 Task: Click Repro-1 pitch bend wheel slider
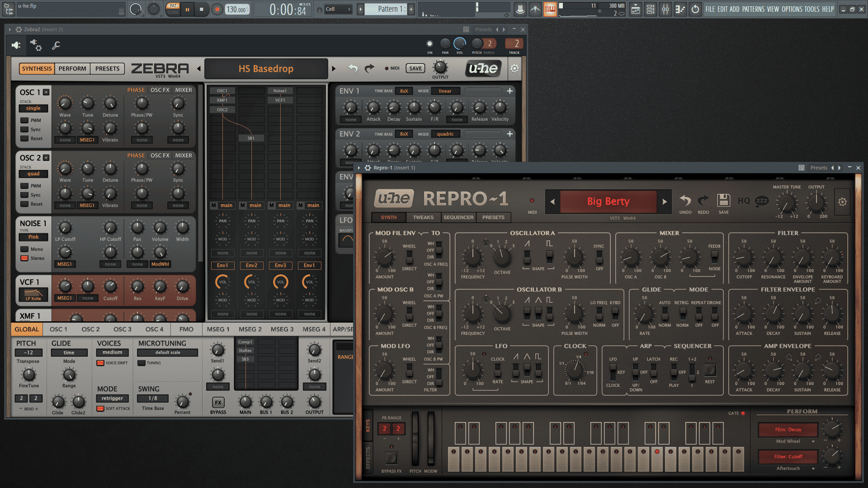coord(415,438)
